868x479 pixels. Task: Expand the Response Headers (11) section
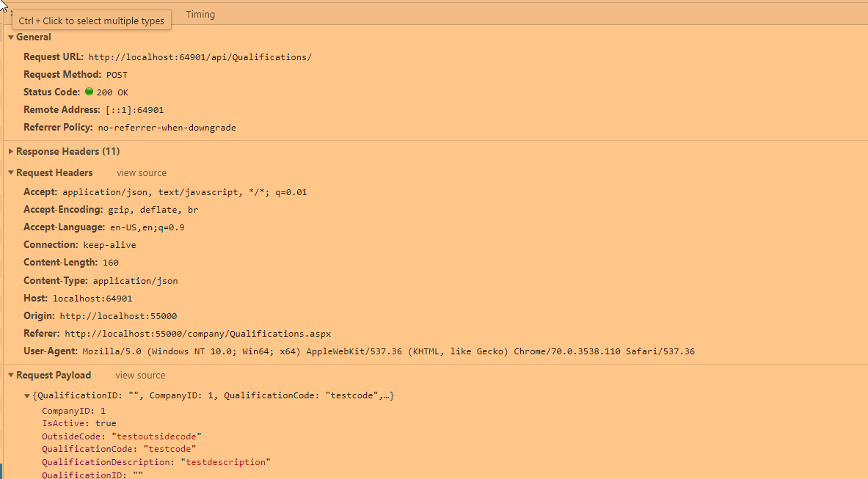[x=11, y=152]
